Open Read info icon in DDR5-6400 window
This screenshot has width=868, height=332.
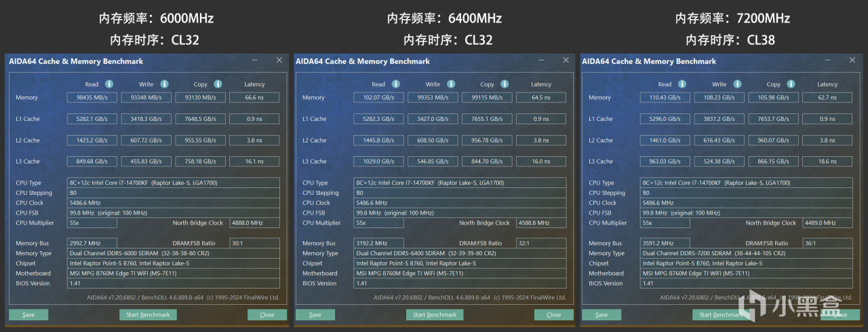(395, 84)
